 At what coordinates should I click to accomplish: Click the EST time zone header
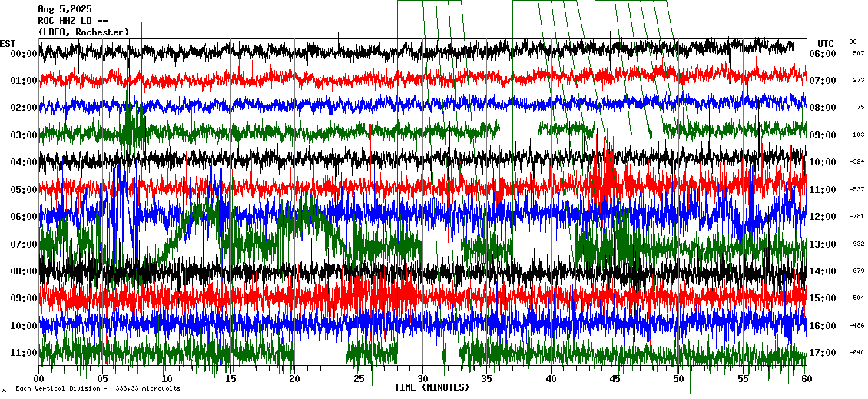(8, 43)
